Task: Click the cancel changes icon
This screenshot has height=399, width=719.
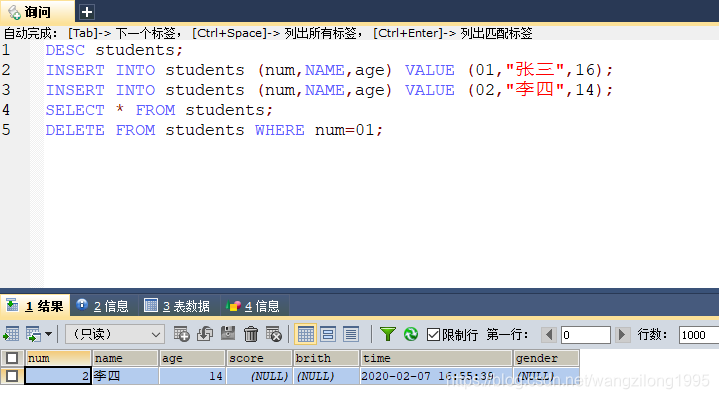Action: pyautogui.click(x=274, y=334)
